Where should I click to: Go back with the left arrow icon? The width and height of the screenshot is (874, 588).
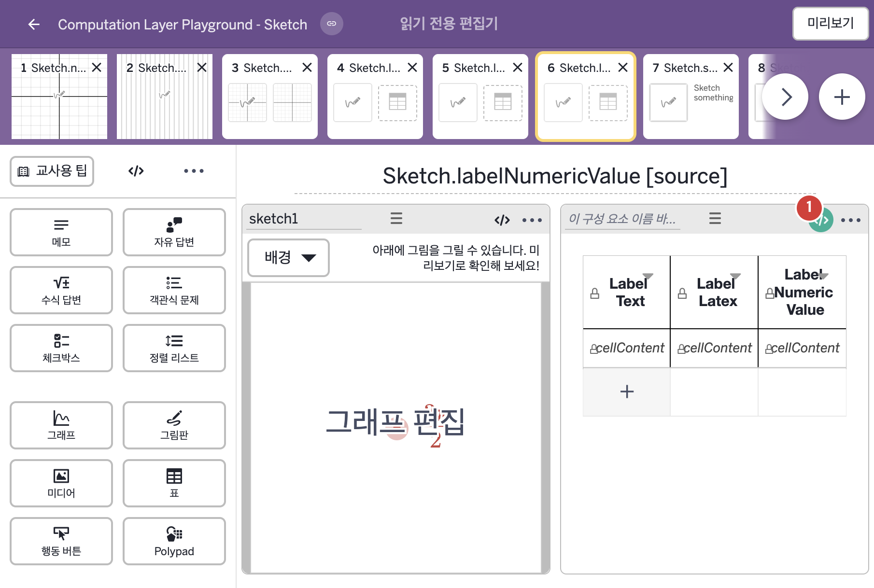(34, 24)
